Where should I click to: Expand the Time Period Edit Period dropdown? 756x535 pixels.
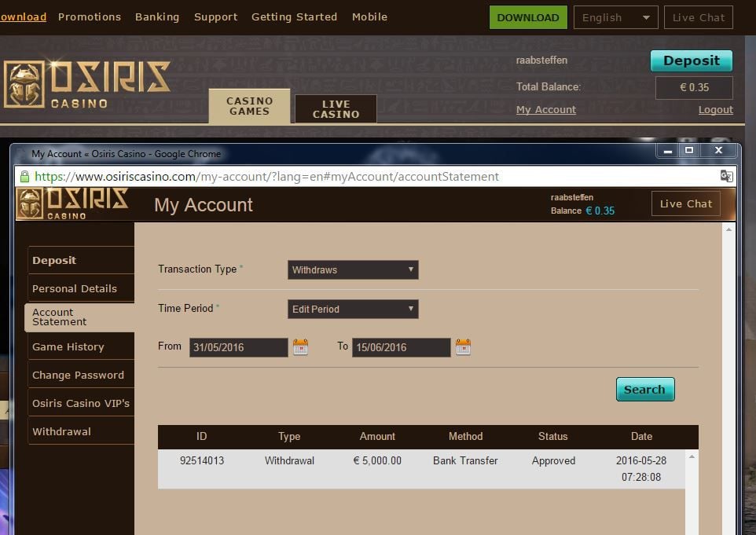[353, 309]
